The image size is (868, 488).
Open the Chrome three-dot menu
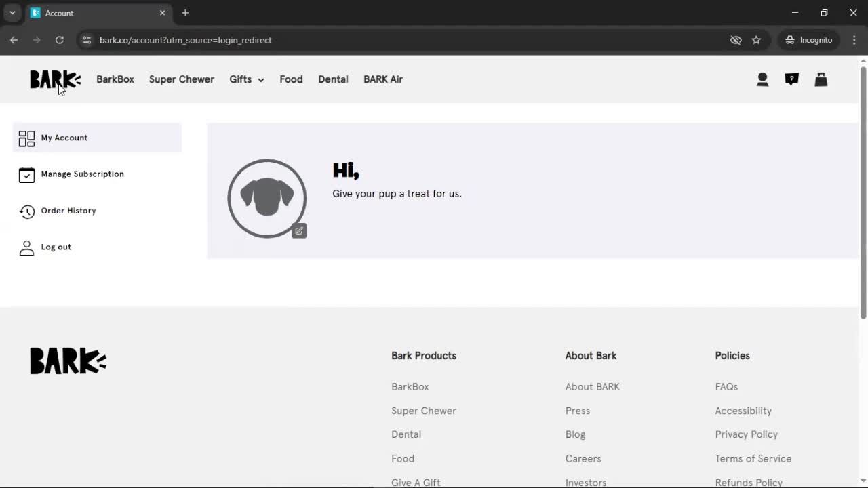point(854,40)
